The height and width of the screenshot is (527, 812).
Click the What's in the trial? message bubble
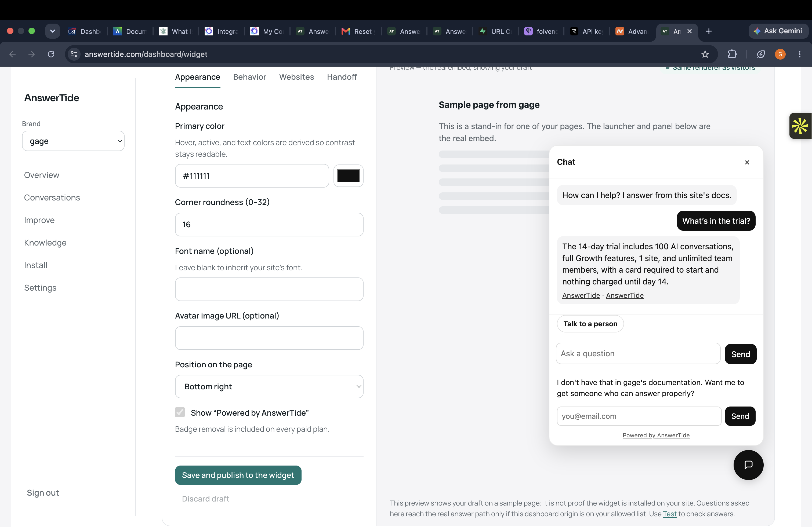(x=716, y=221)
